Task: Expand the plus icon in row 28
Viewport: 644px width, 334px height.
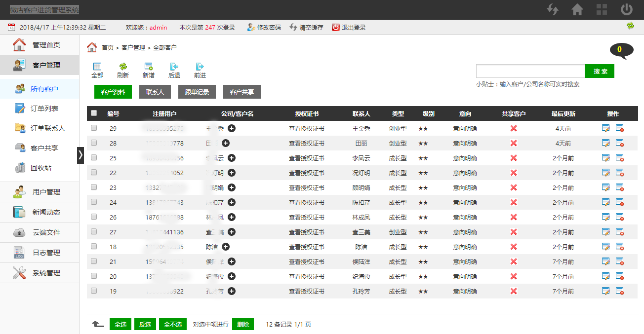Action: tap(226, 143)
